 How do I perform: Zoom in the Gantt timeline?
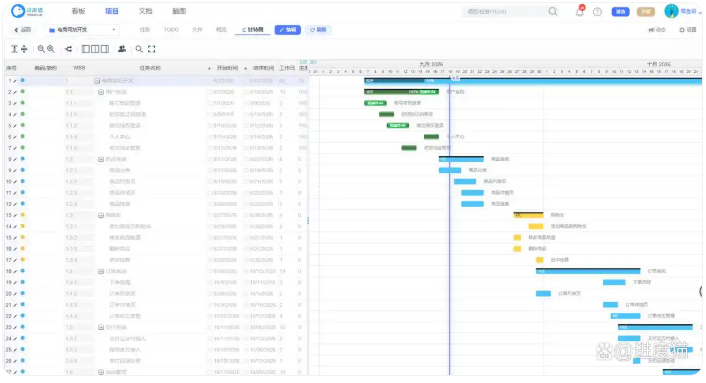point(51,49)
